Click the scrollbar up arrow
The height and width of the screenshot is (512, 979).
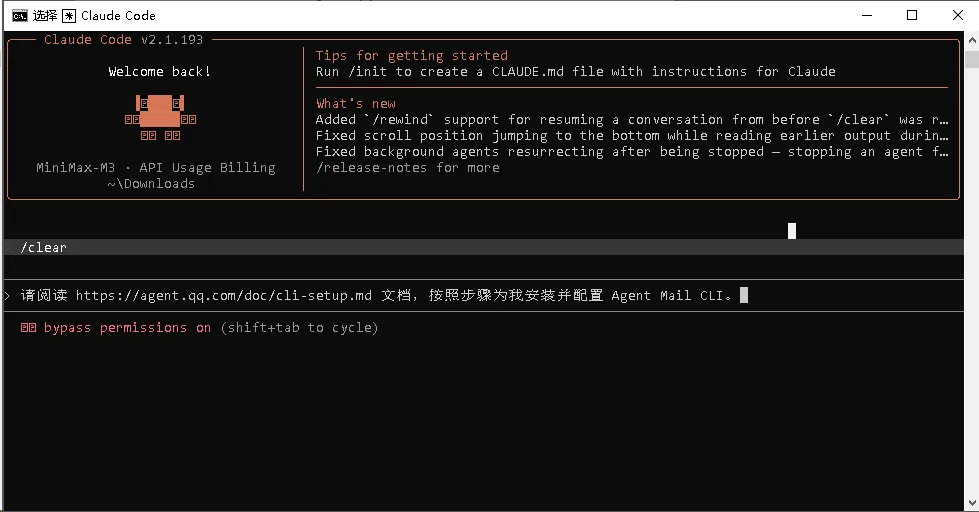coord(972,40)
